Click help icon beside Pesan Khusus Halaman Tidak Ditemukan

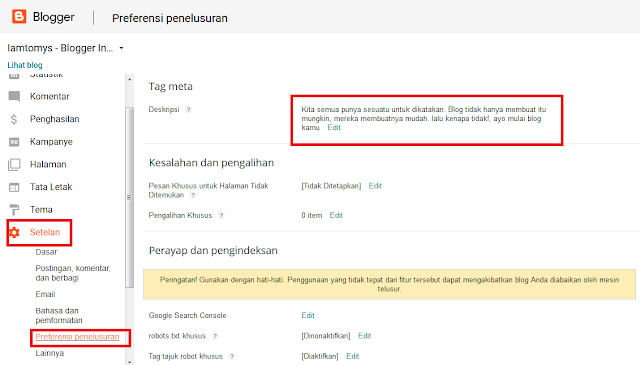pyautogui.click(x=193, y=195)
